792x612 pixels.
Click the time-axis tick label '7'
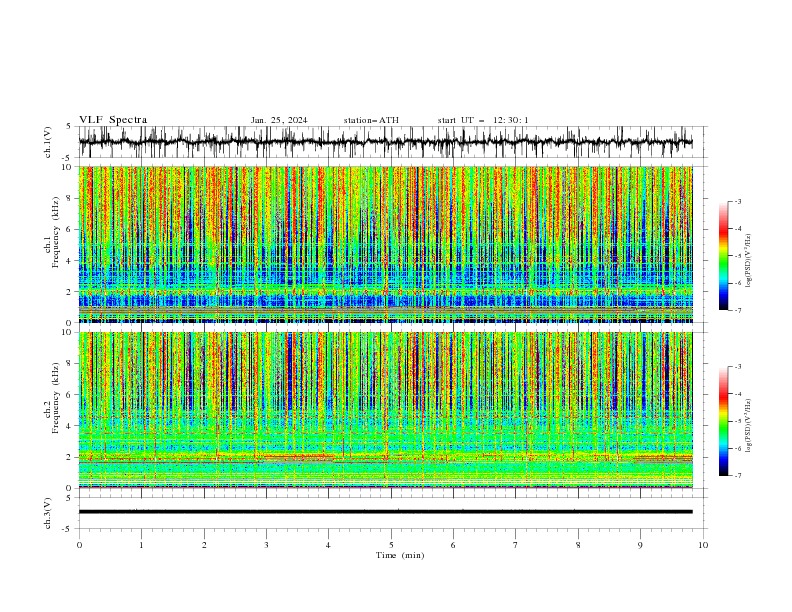[x=516, y=545]
